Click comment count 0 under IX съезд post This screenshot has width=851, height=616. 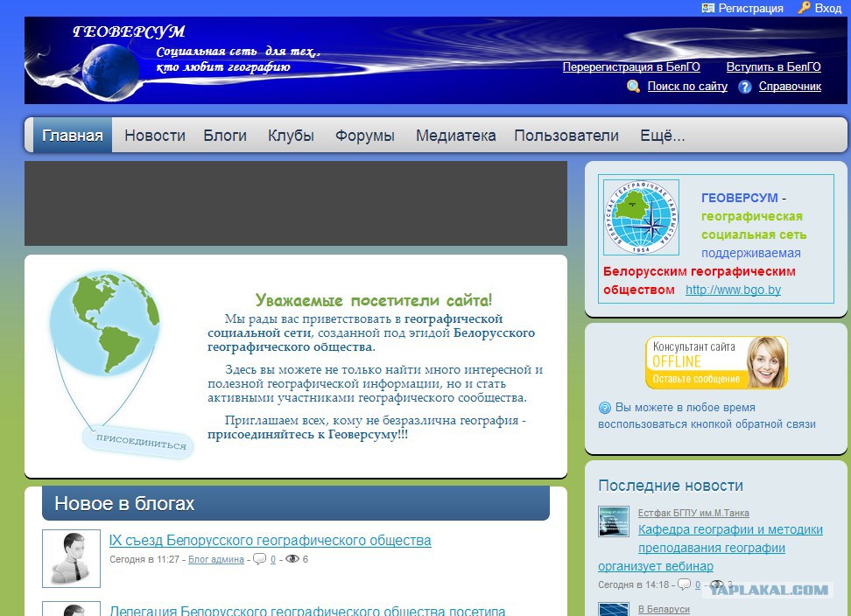click(273, 559)
